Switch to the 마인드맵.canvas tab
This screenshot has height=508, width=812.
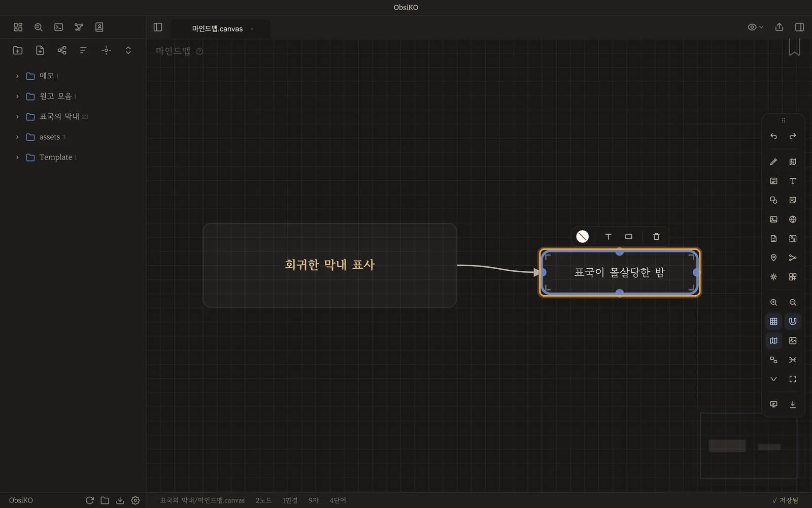(220, 29)
